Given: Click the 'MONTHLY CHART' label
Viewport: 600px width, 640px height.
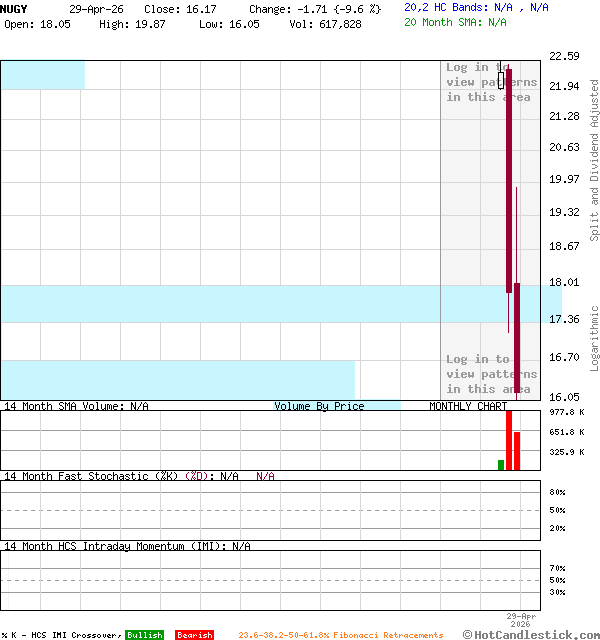Looking at the screenshot, I should [468, 406].
